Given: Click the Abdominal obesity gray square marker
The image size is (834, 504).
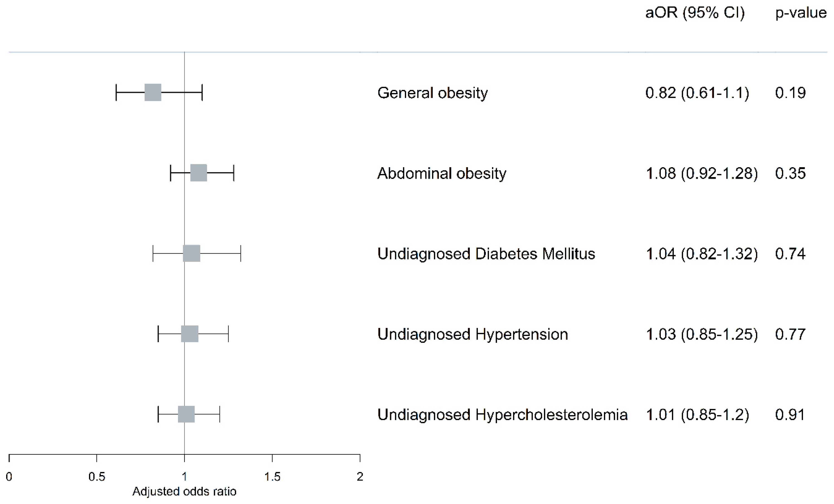Looking at the screenshot, I should coord(198,173).
